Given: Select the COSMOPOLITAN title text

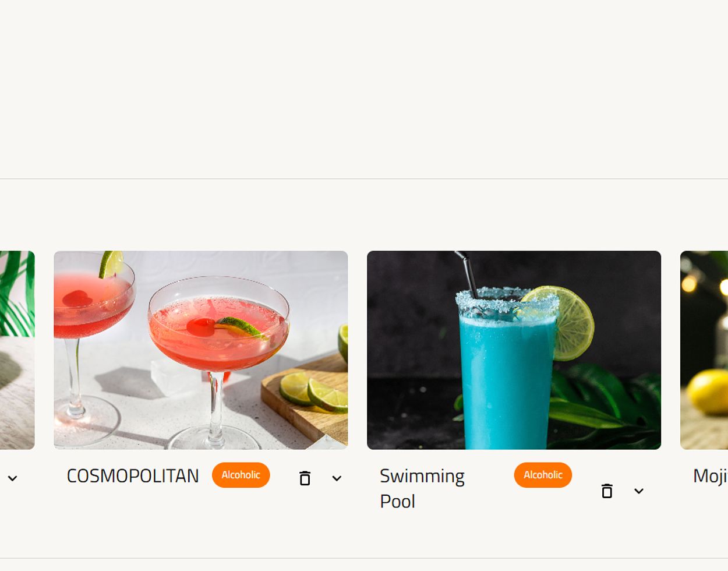Looking at the screenshot, I should coord(133,475).
